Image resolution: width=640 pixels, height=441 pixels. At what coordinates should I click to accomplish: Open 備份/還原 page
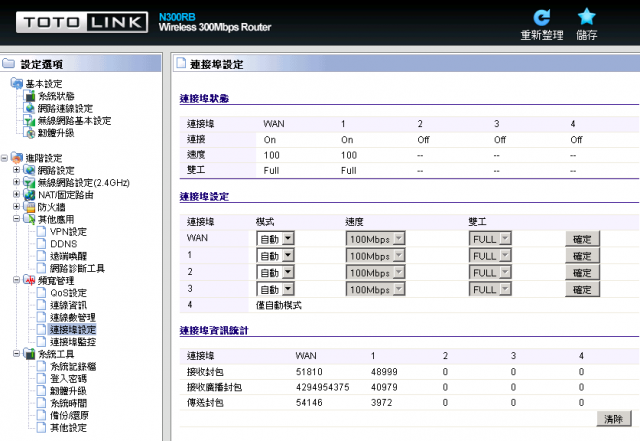click(x=69, y=415)
